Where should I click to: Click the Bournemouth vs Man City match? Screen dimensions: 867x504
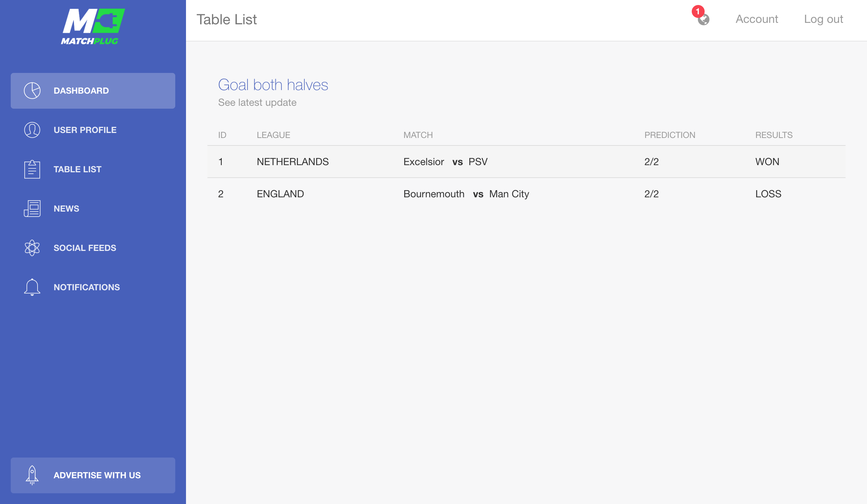coord(466,194)
